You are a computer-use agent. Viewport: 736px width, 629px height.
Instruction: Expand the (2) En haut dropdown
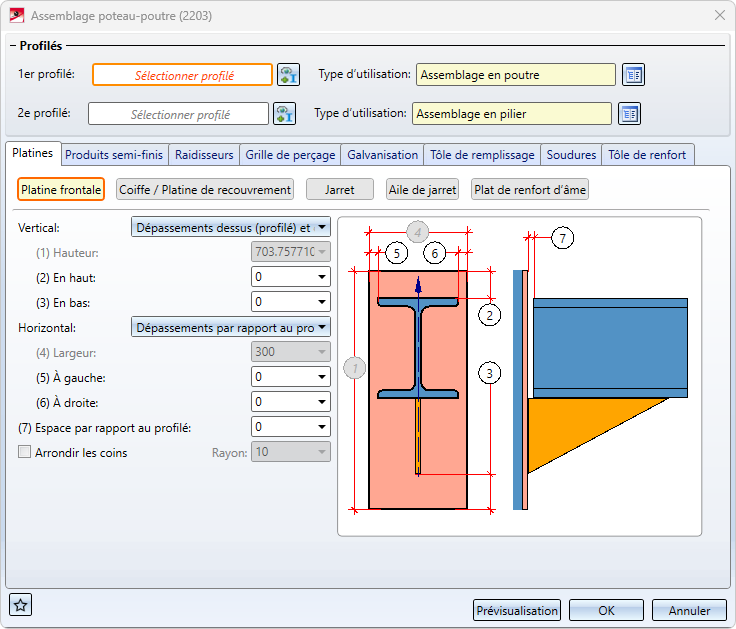[x=322, y=277]
